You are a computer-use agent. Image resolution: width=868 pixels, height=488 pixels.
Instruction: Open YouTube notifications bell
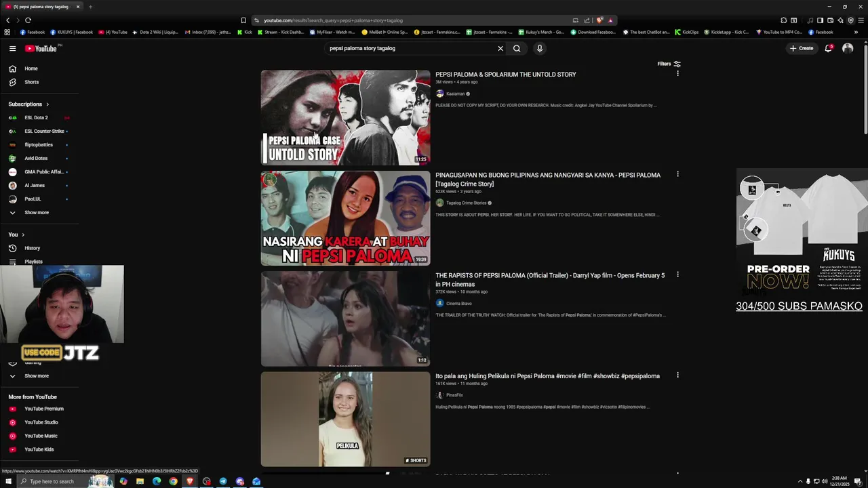pyautogui.click(x=828, y=48)
